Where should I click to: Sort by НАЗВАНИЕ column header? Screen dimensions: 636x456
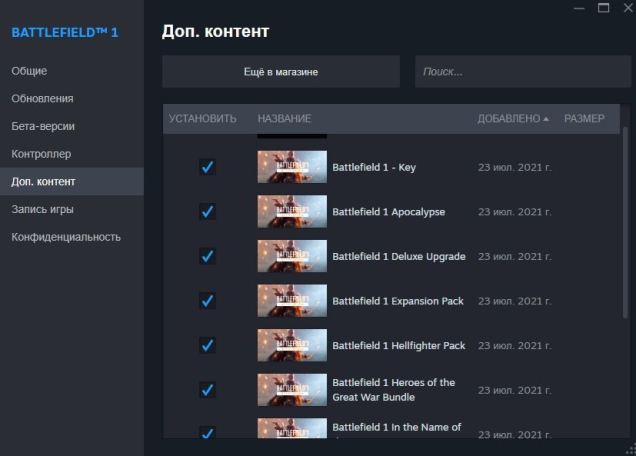(285, 118)
